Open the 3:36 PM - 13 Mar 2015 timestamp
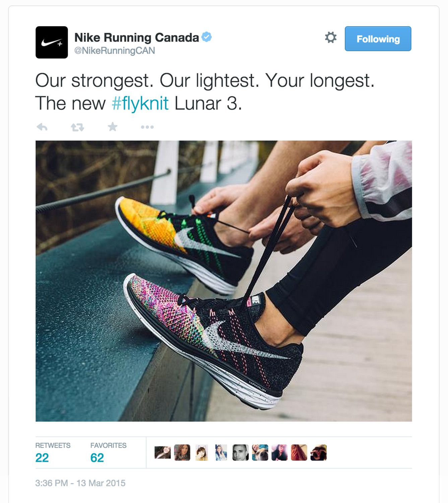Image resolution: width=448 pixels, height=503 pixels. click(x=80, y=483)
